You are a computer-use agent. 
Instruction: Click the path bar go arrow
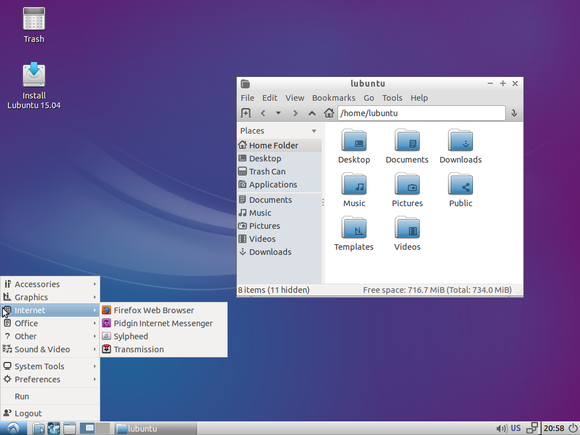[514, 113]
